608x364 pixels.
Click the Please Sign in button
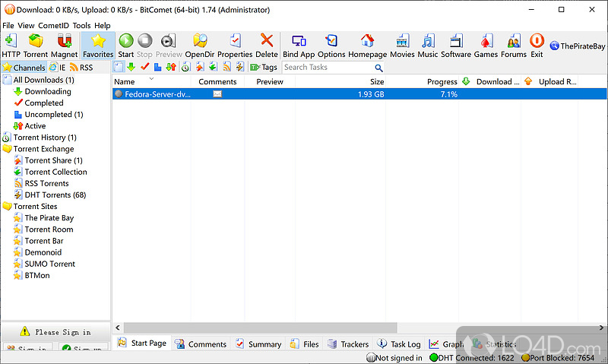55,332
